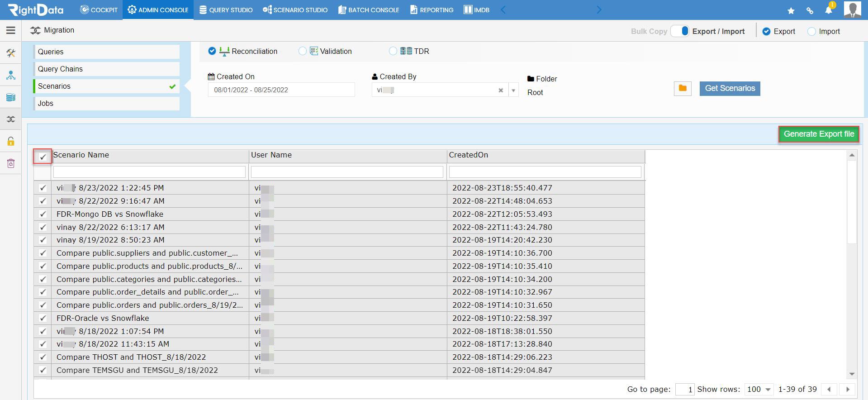868x400 pixels.
Task: Select Scenarios in migration list
Action: click(107, 86)
